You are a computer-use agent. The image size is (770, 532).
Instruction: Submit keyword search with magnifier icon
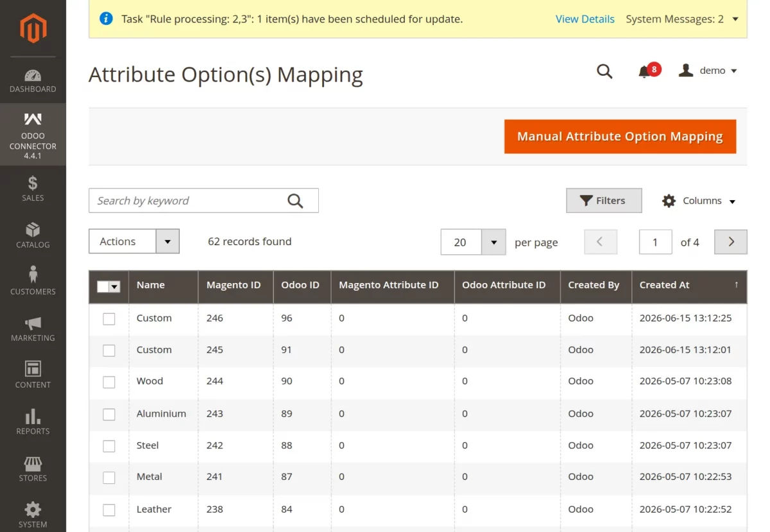(x=295, y=201)
